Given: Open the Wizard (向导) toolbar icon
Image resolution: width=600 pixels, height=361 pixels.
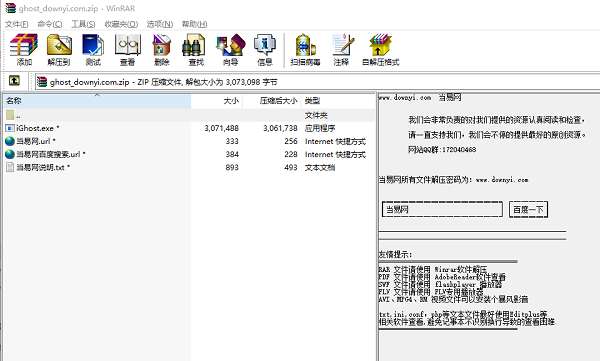Looking at the screenshot, I should click(x=230, y=45).
